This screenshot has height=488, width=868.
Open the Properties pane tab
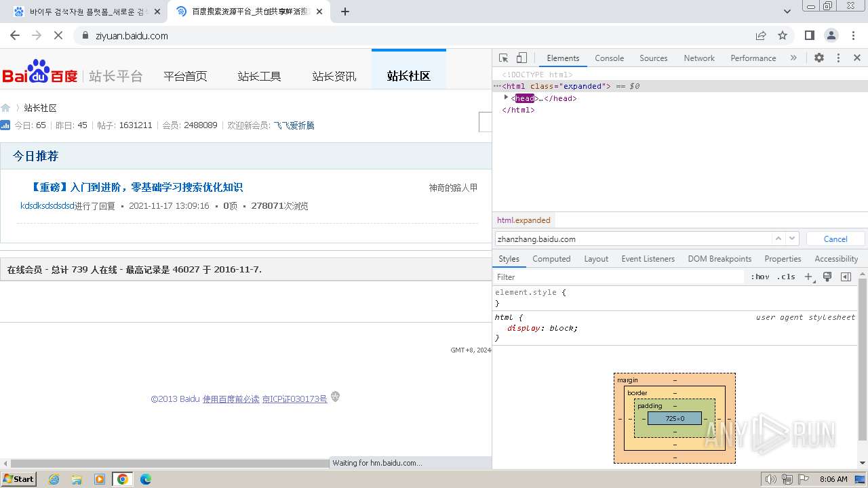783,259
